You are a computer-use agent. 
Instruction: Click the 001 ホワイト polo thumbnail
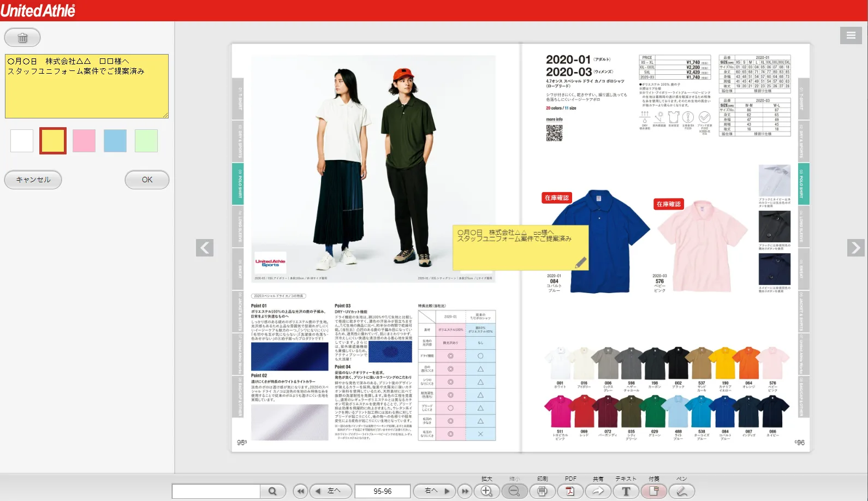coord(560,364)
